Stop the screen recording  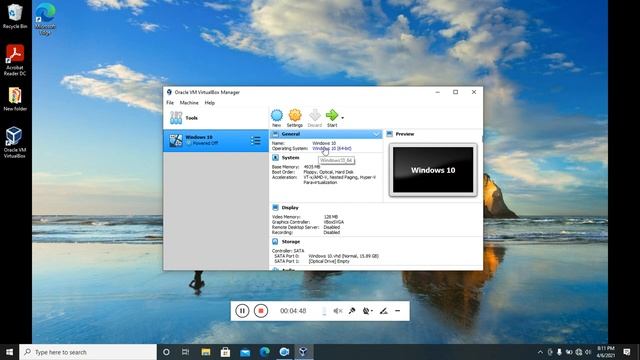pyautogui.click(x=261, y=311)
